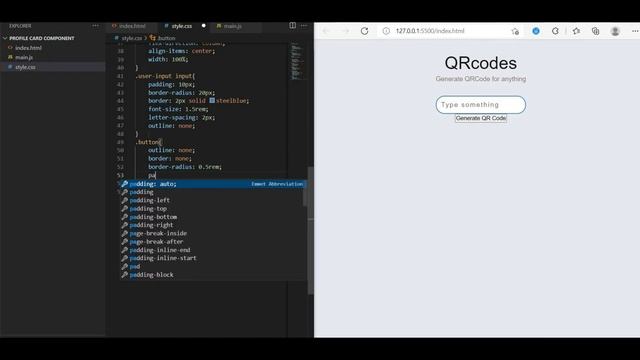Split the editor right icon

click(x=293, y=26)
